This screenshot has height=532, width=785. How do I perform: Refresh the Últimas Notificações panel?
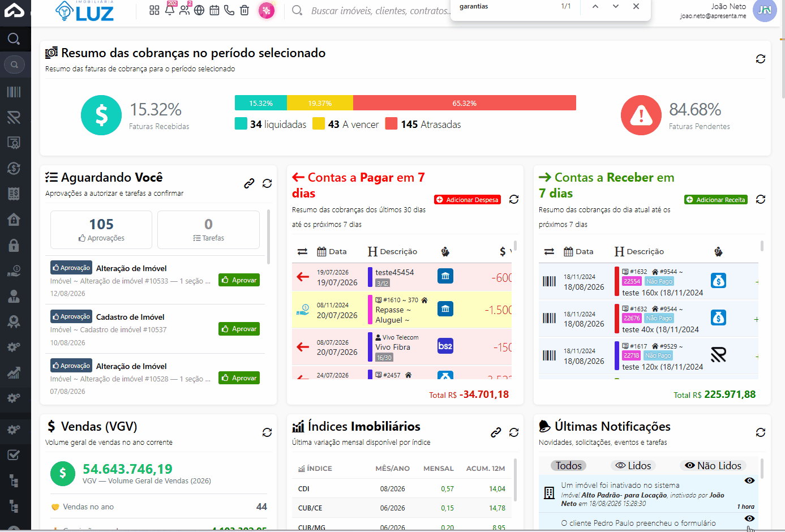[x=761, y=432]
